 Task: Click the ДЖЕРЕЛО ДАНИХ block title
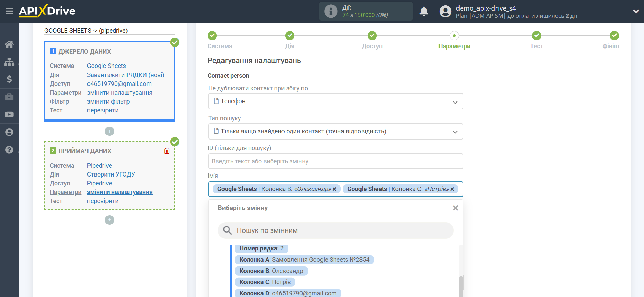pyautogui.click(x=84, y=52)
